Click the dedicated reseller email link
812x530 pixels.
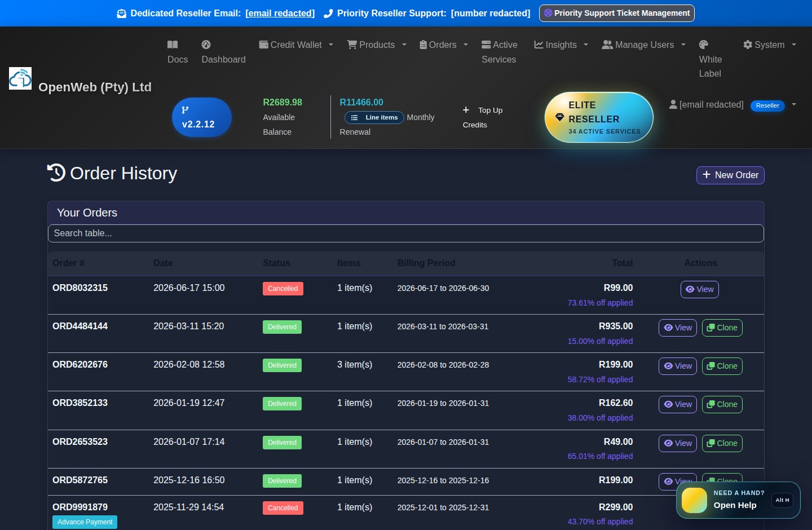coord(280,13)
